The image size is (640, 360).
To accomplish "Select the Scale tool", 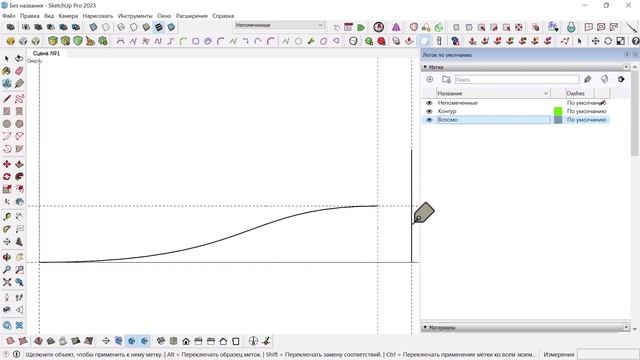I will pos(7,189).
